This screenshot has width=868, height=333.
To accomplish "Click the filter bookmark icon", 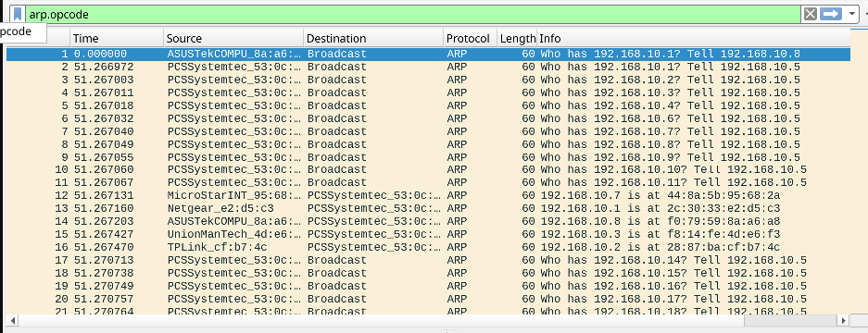I will pyautogui.click(x=19, y=15).
